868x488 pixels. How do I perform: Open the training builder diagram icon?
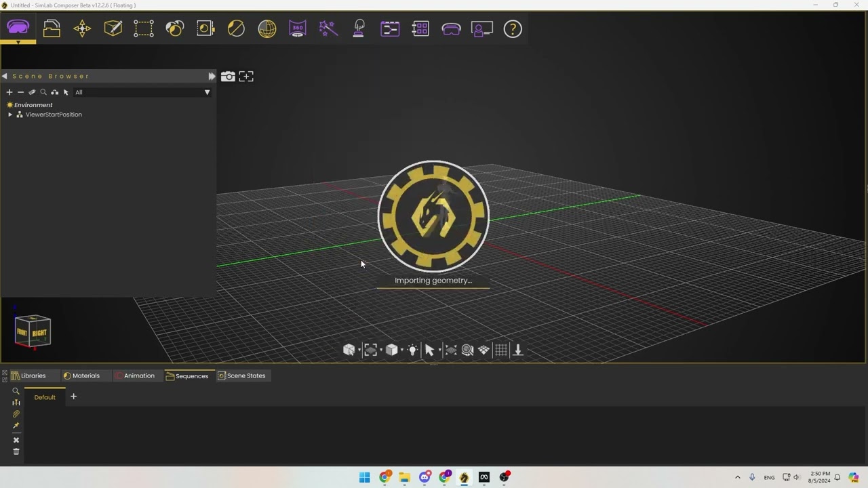[390, 28]
